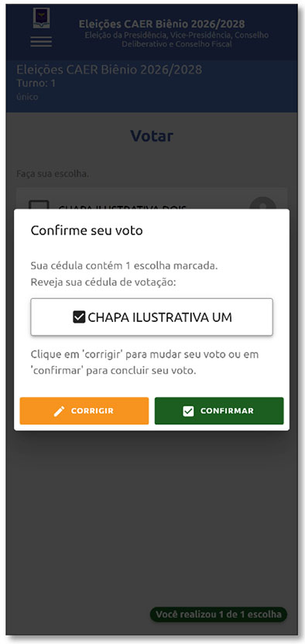
Task: Click the Votar page heading
Action: pos(152,136)
